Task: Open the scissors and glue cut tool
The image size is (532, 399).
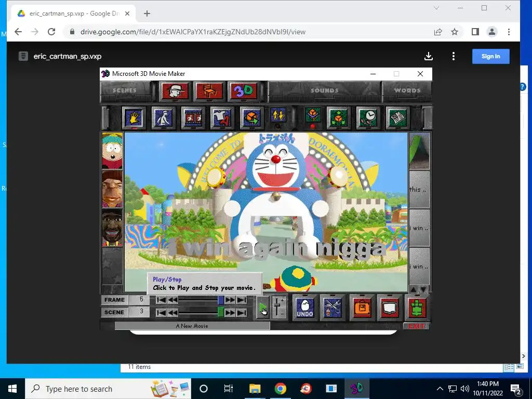Action: (x=332, y=308)
